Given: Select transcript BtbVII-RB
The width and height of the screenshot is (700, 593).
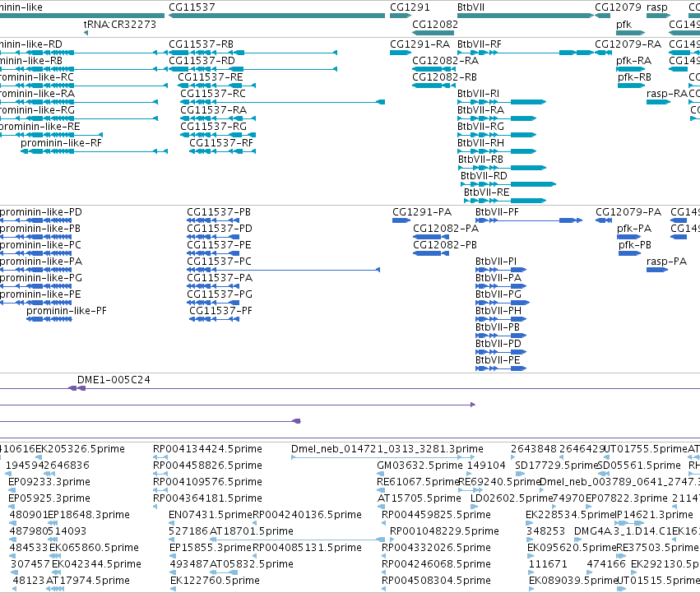Looking at the screenshot, I should (x=481, y=160).
